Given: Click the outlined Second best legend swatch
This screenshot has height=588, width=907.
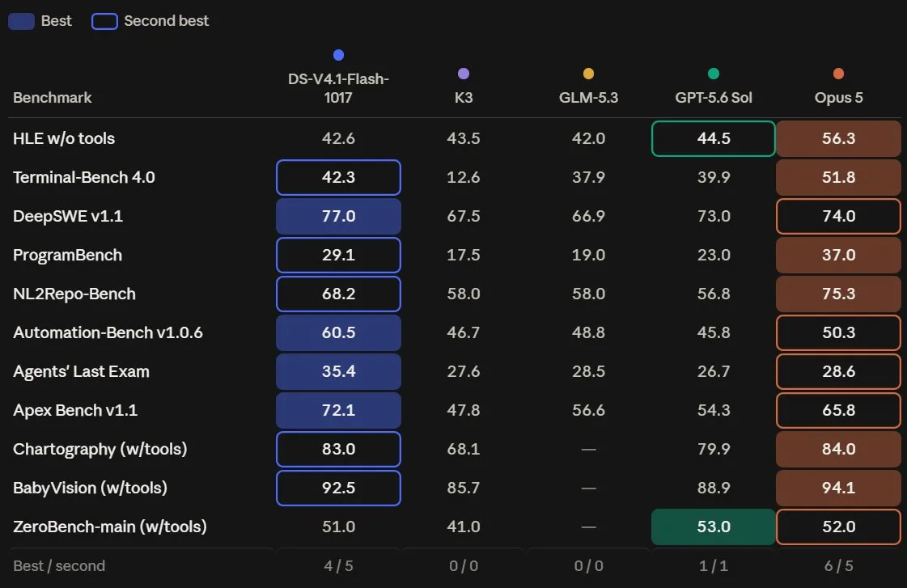Looking at the screenshot, I should 104,21.
